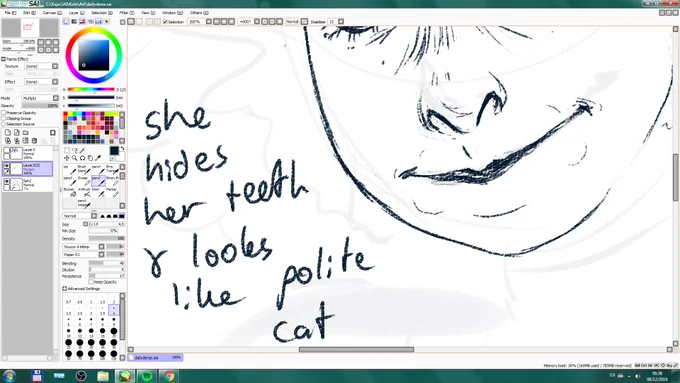Open Spotify from the taskbar
Image resolution: width=680 pixels, height=383 pixels.
point(147,376)
